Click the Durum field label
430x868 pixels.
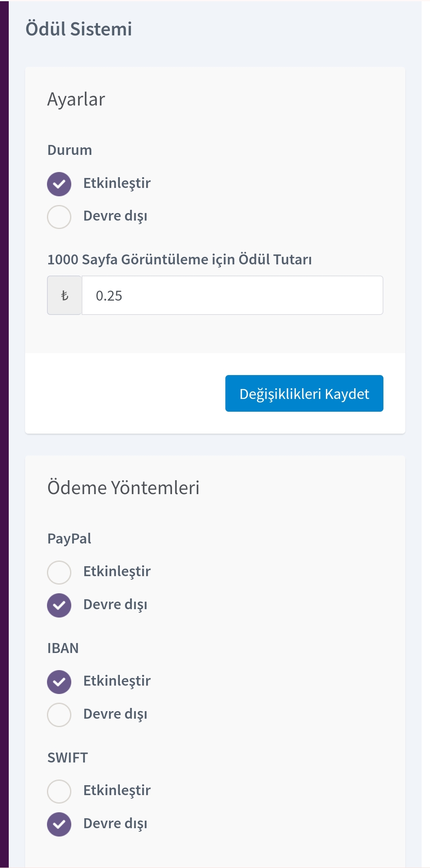click(70, 150)
